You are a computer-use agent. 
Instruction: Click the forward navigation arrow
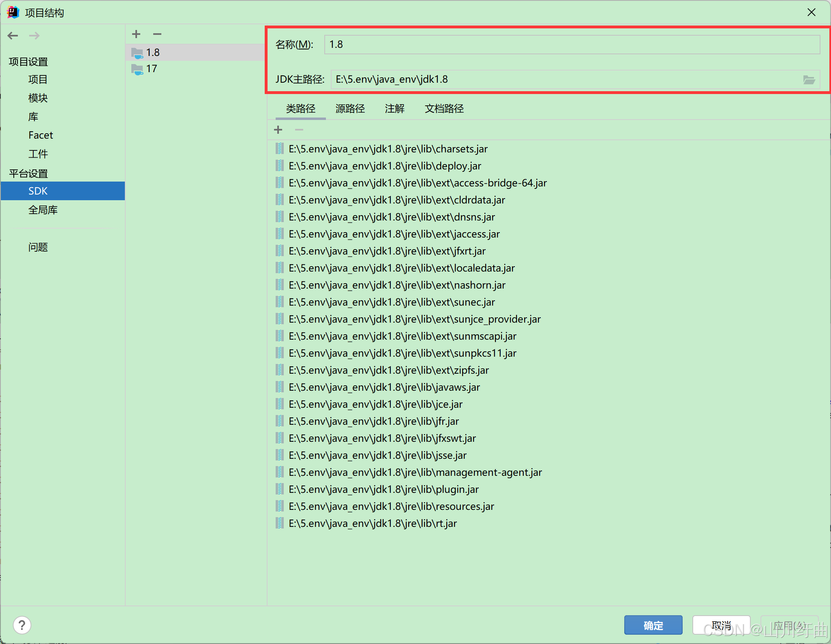tap(34, 36)
